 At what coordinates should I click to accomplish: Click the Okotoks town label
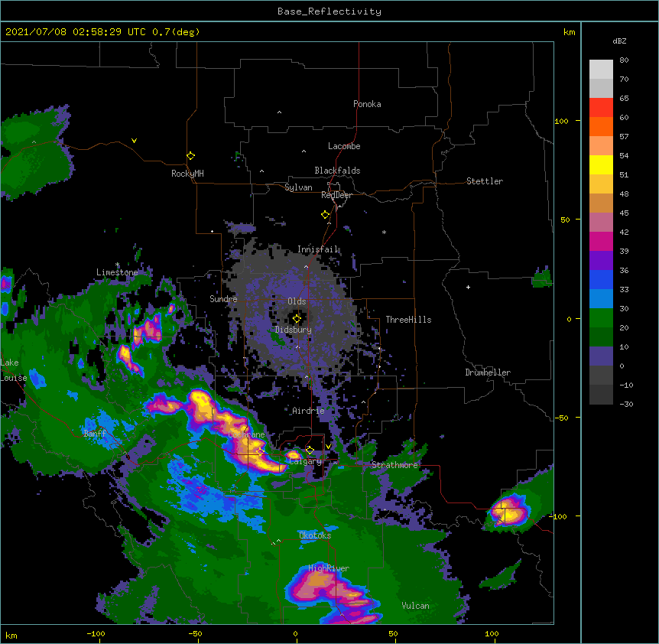pos(315,535)
